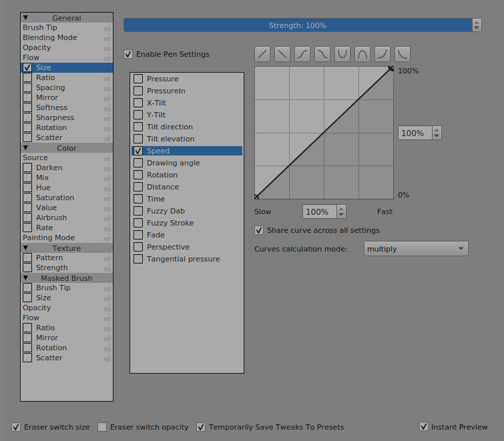
Task: Select the Drawing angle sensor entry
Action: click(173, 163)
